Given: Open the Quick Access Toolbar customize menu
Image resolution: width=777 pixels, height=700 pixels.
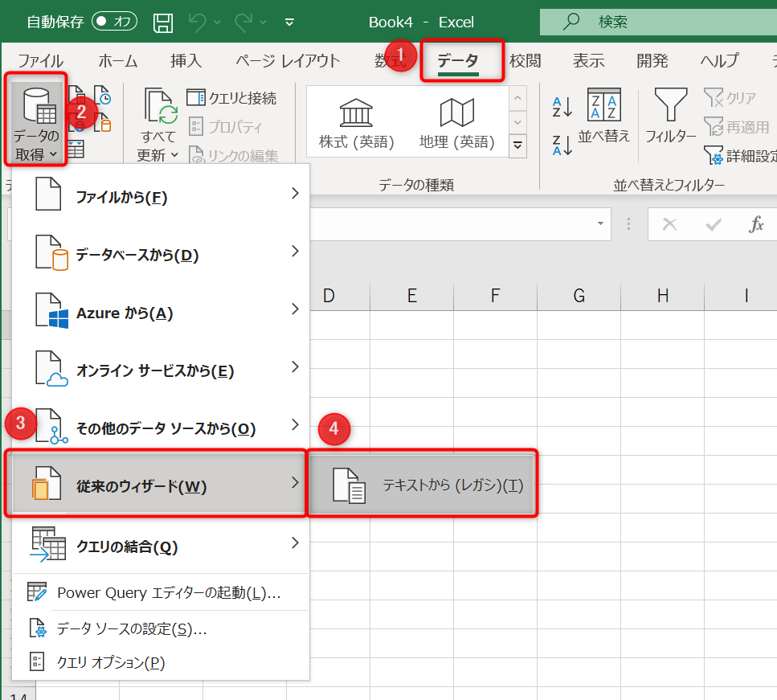Looking at the screenshot, I should 290,23.
